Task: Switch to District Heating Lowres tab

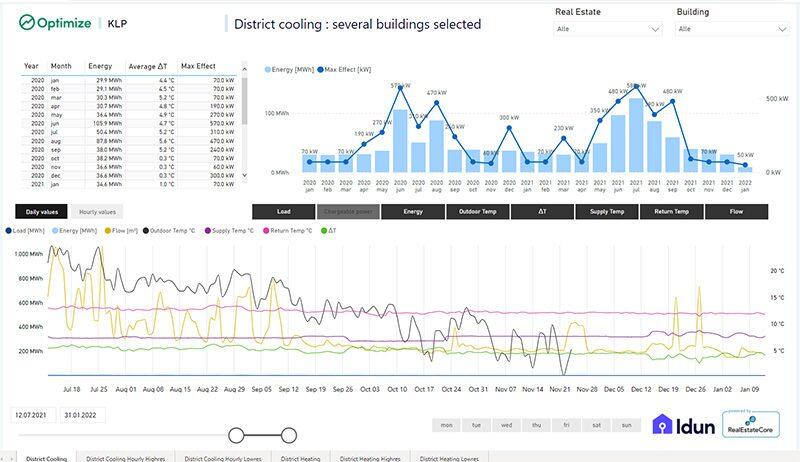Action: 449,457
